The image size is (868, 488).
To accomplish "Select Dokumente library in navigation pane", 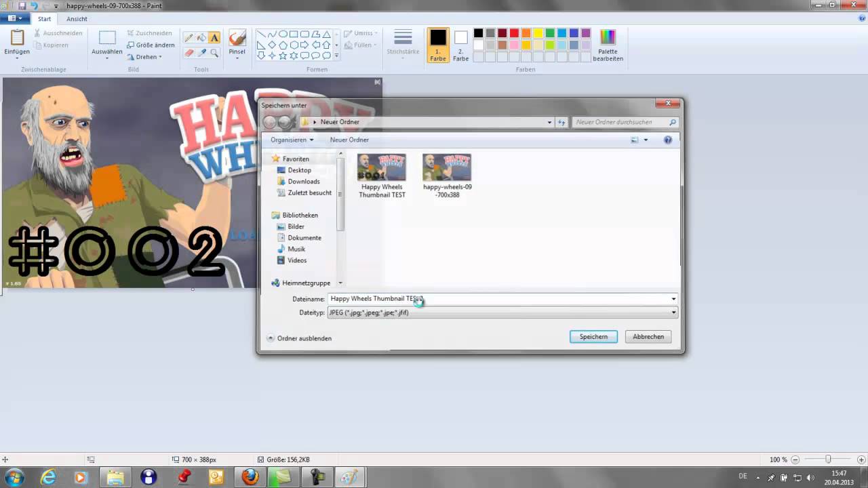I will click(x=304, y=238).
